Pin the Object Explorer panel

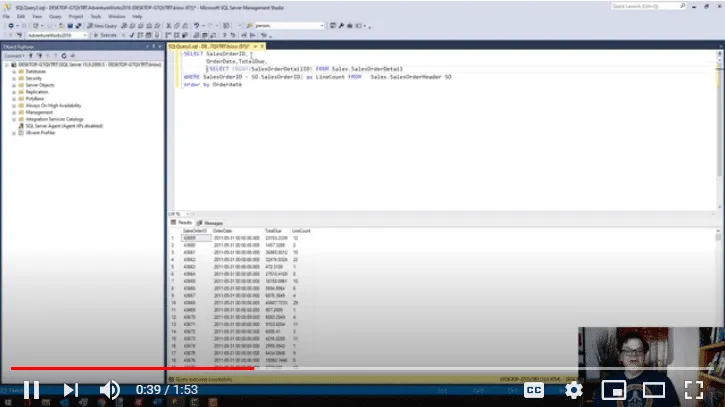[154, 47]
